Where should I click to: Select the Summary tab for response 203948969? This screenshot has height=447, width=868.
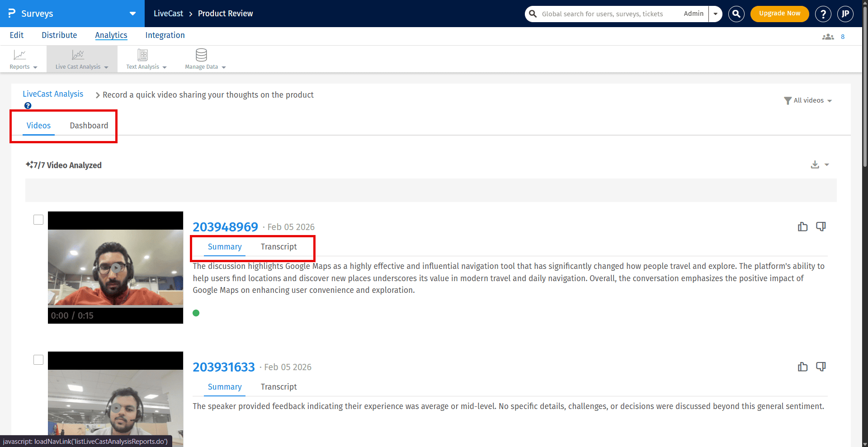pyautogui.click(x=225, y=247)
